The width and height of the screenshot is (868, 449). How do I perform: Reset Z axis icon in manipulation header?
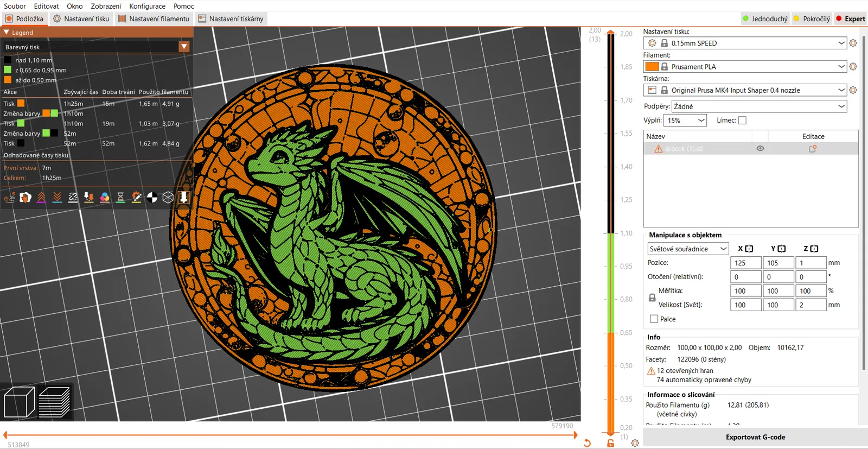click(x=814, y=249)
